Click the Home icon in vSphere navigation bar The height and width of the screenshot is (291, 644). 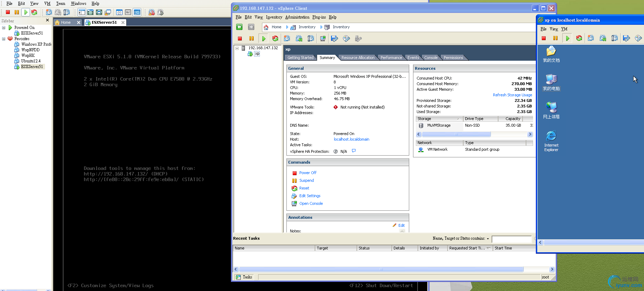click(266, 27)
